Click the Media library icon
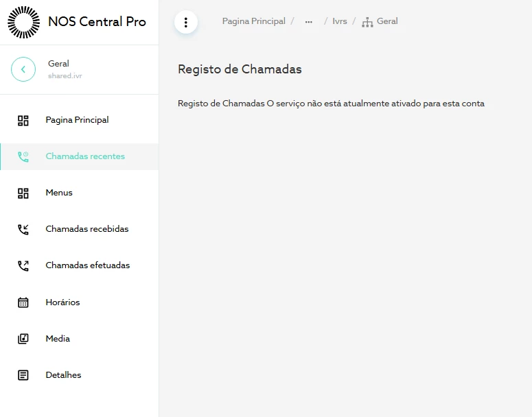Image resolution: width=532 pixels, height=417 pixels. (23, 339)
